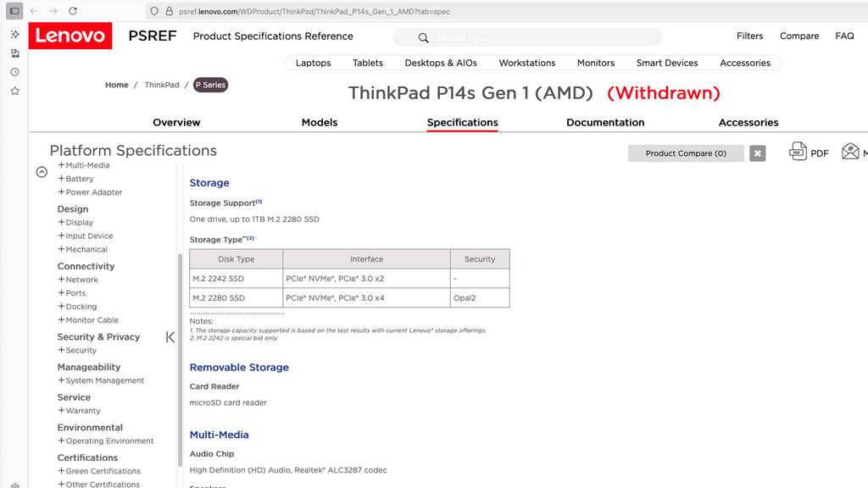The height and width of the screenshot is (488, 868).
Task: Open bookmarks star icon in sidebar
Action: click(15, 91)
